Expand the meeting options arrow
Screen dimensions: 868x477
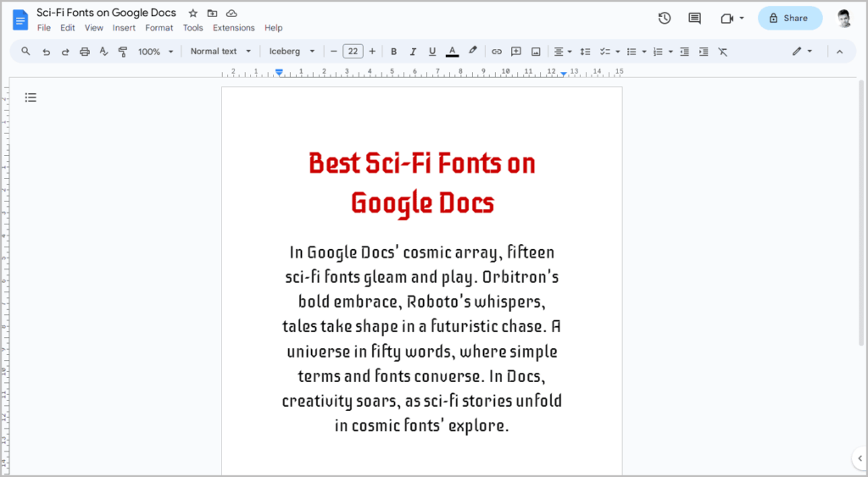(x=742, y=19)
